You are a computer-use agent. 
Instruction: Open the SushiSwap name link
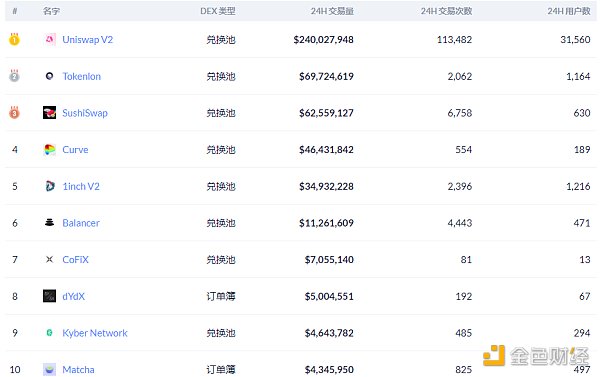click(x=85, y=113)
